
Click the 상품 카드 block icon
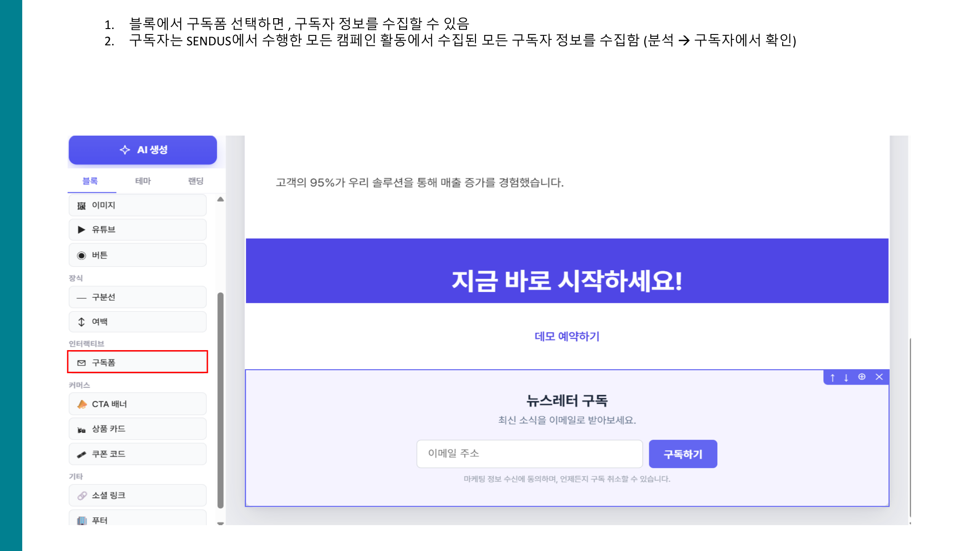click(82, 429)
